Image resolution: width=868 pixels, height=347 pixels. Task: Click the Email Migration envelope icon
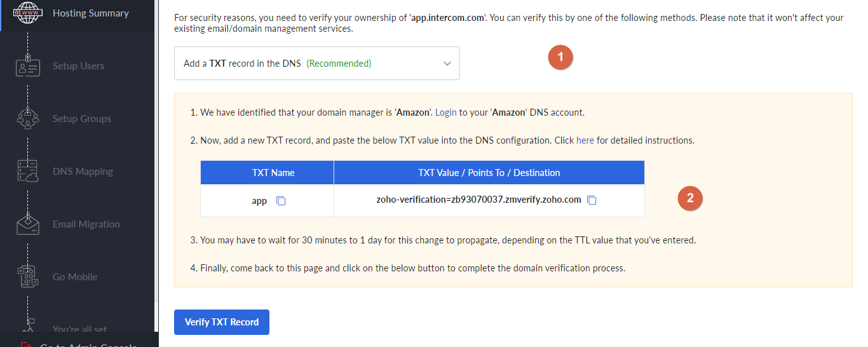click(x=27, y=224)
